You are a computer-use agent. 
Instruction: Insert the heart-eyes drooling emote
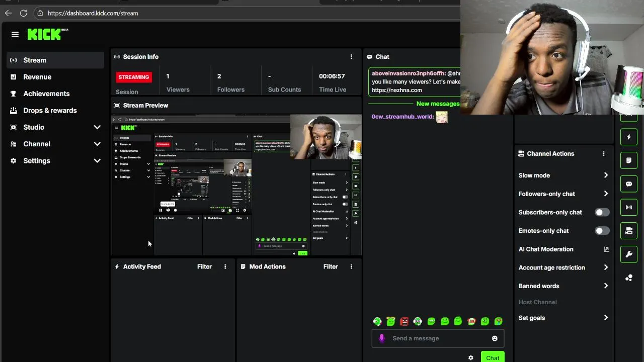click(498, 321)
